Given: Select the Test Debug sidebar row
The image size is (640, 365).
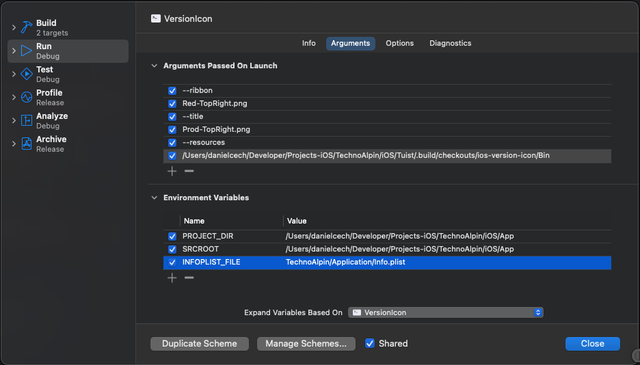Looking at the screenshot, I should [68, 74].
